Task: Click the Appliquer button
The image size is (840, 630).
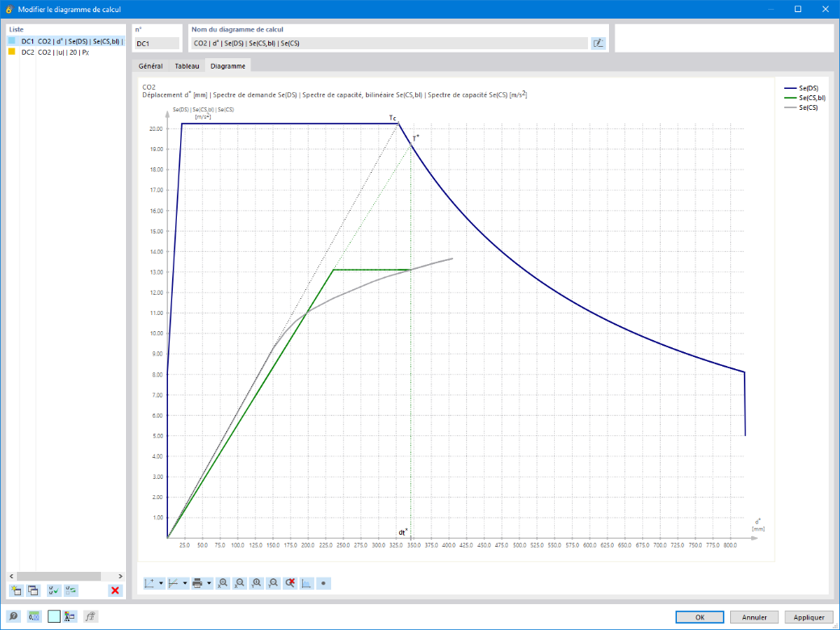Action: click(x=809, y=617)
